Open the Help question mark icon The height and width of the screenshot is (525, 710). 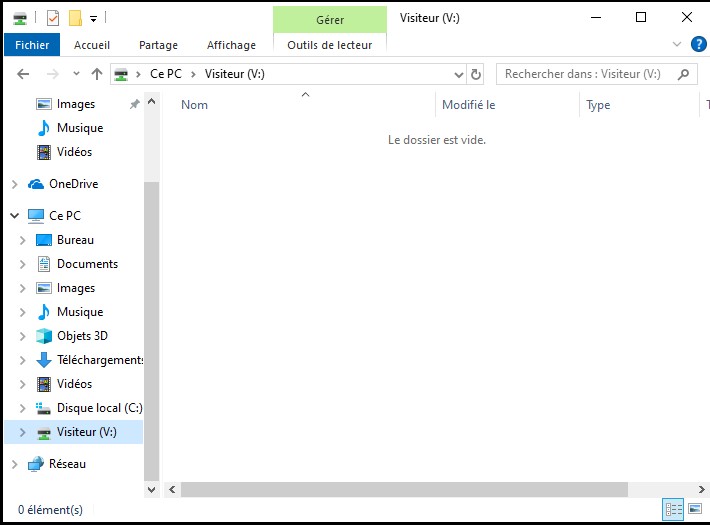(x=699, y=44)
